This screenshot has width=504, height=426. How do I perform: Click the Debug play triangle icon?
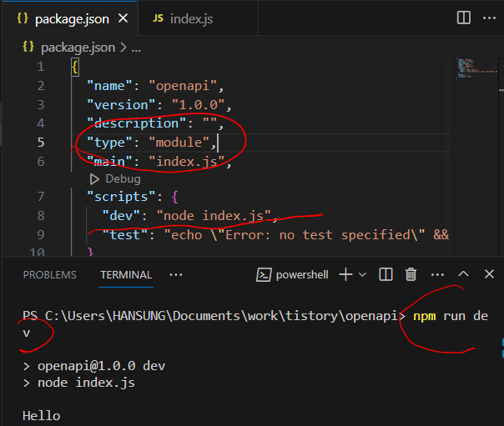[94, 179]
